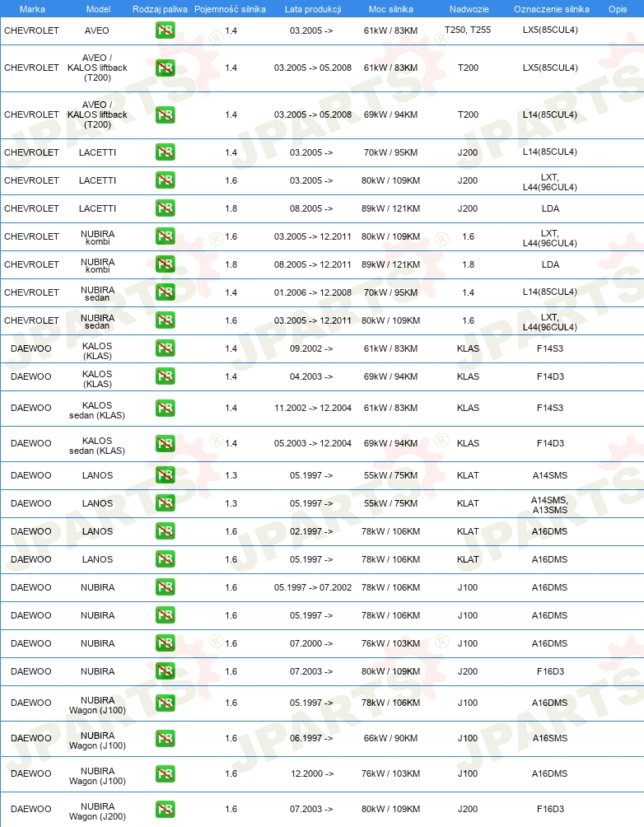The height and width of the screenshot is (827, 644).
Task: Click fuel icon for AVEO/KALOS liftback LX5(85CUL4) row
Action: (165, 68)
